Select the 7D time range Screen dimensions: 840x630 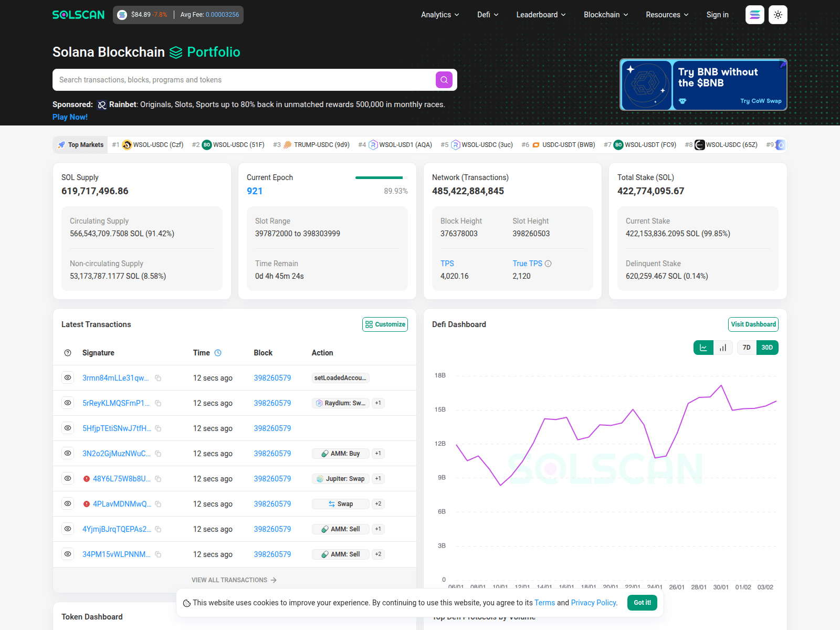(746, 347)
